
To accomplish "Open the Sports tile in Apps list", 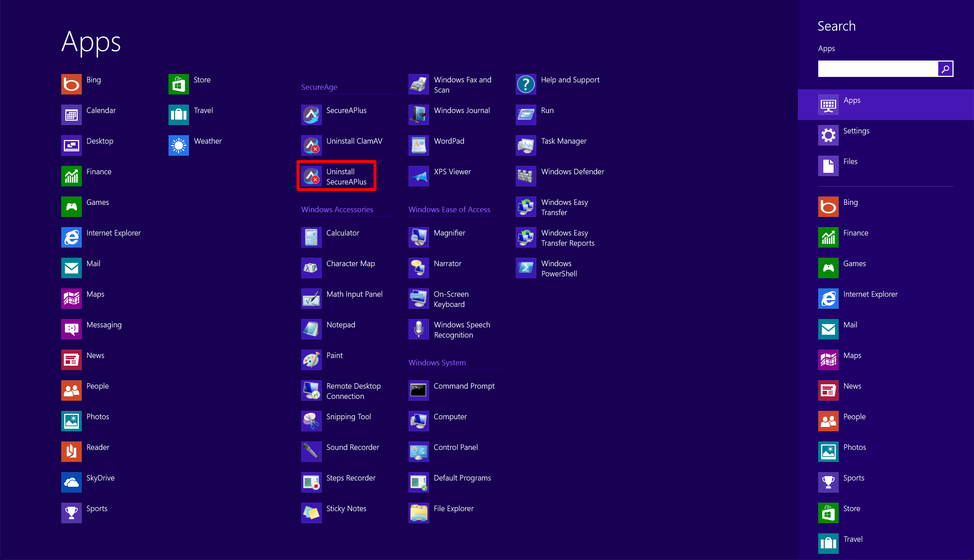I will point(71,513).
